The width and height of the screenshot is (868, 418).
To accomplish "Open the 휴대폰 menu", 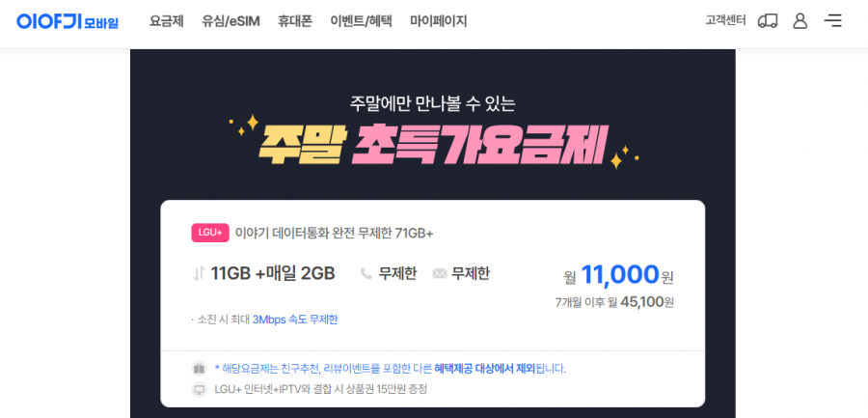I will [x=295, y=21].
